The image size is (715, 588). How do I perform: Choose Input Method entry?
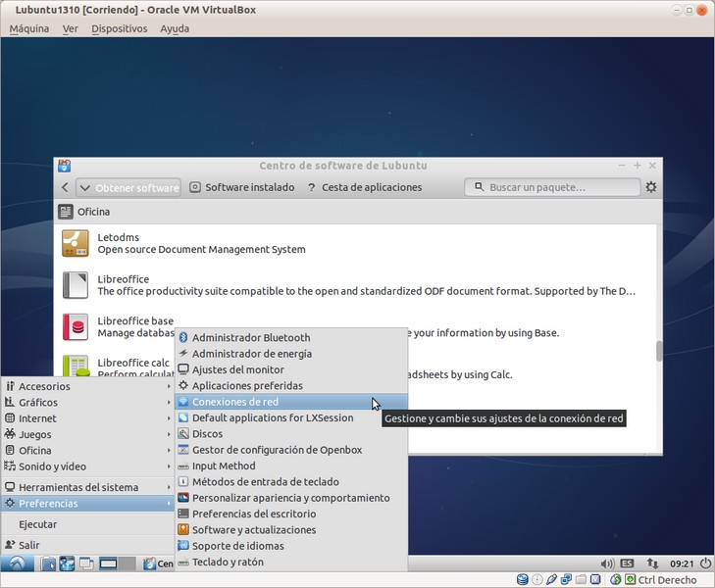point(291,465)
